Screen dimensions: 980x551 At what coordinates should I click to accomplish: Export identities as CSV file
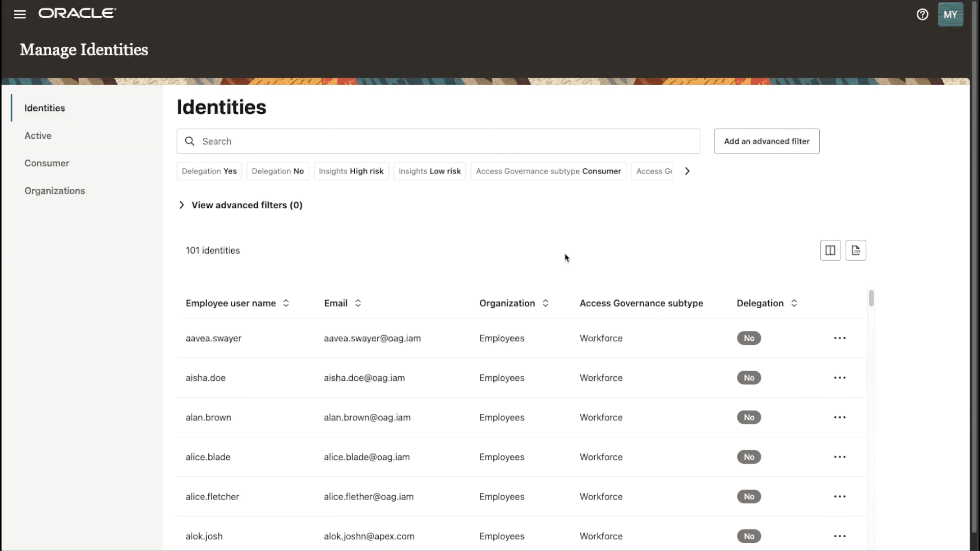click(x=855, y=250)
